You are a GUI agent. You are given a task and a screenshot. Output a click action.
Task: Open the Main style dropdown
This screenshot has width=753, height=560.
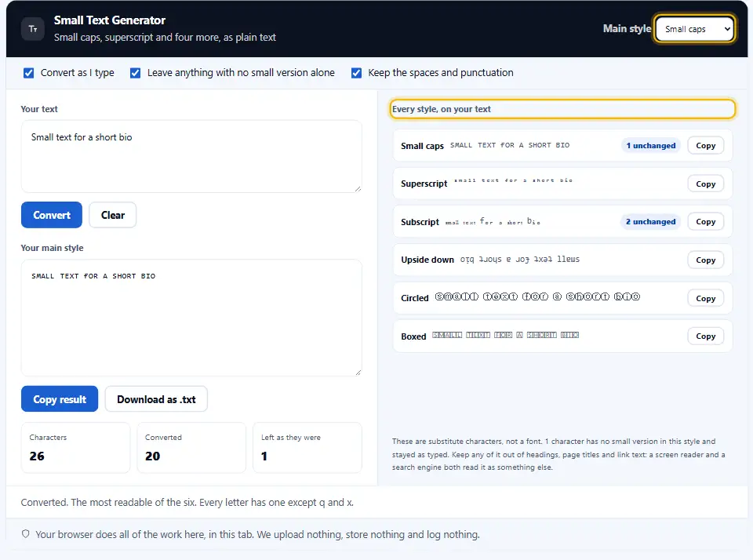[694, 29]
